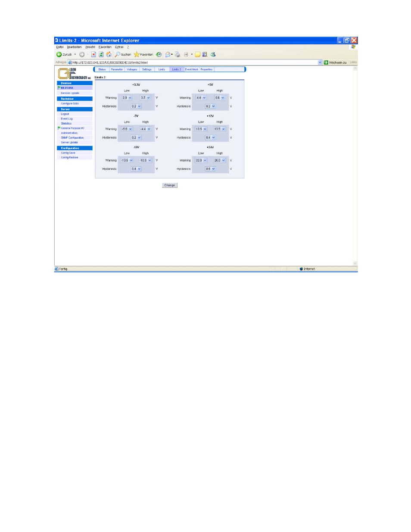Click the red Stop loading icon
This screenshot has height=532, width=411.
coord(93,55)
